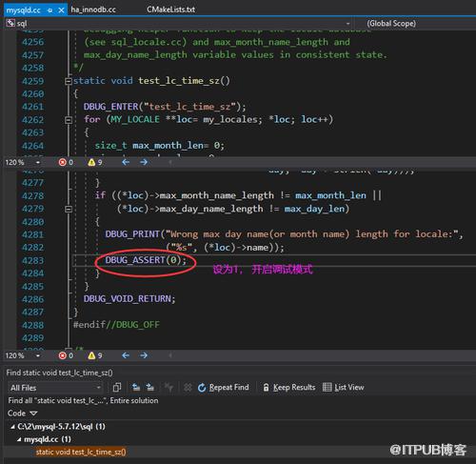The width and height of the screenshot is (476, 464).
Task: Click line number 4289 in the gutter
Action: tap(33, 338)
